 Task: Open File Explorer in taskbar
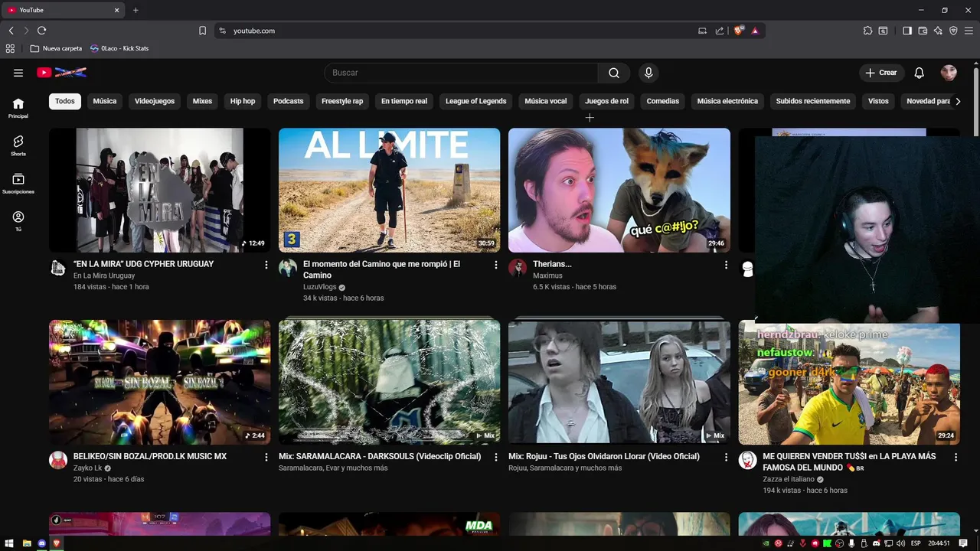(26, 543)
